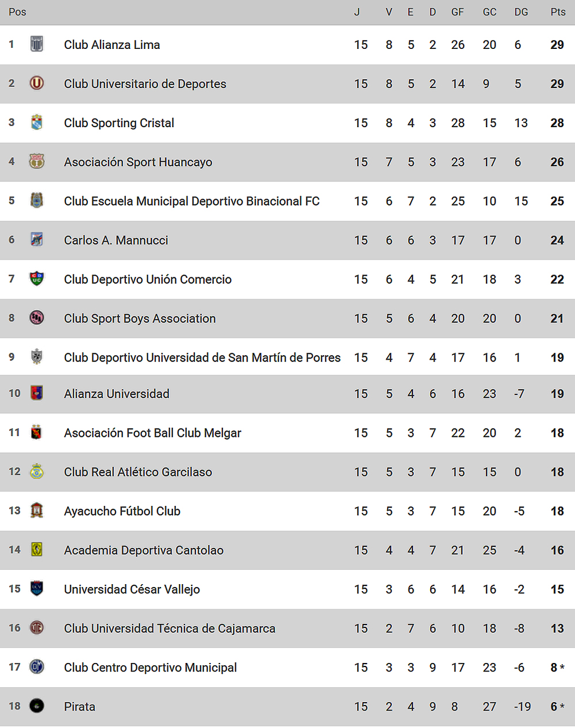
Task: Click the Club Alianza Lima crest icon
Action: pos(37,44)
